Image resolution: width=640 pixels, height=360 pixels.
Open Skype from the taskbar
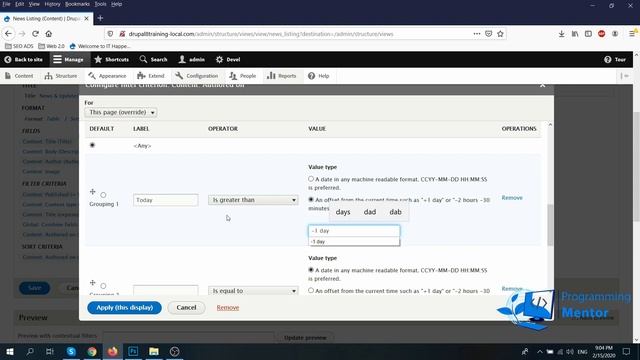click(71, 351)
